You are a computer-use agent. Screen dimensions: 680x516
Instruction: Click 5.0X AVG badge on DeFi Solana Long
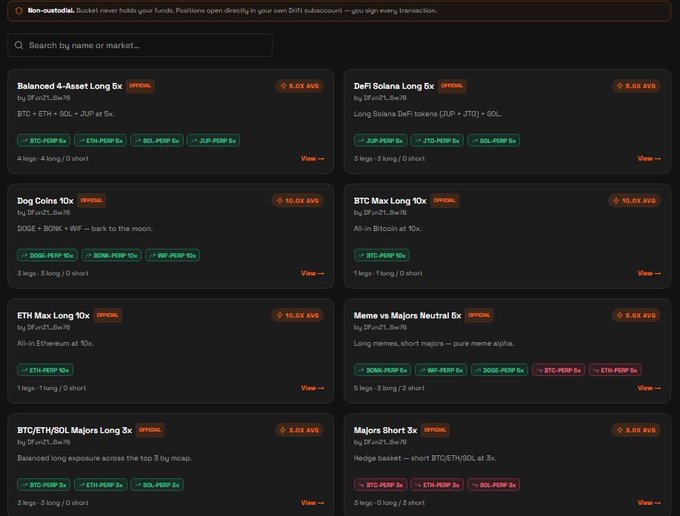[x=636, y=86]
